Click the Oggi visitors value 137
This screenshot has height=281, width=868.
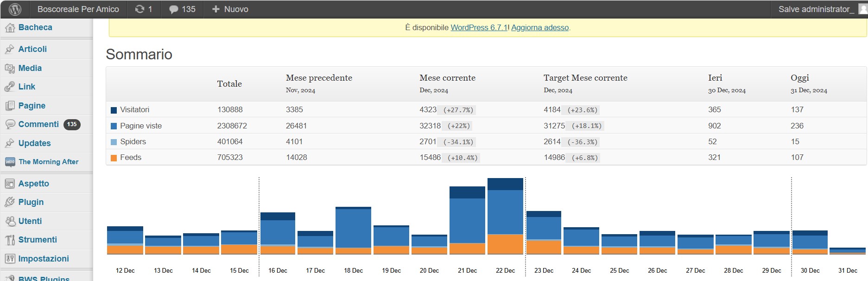click(x=797, y=109)
